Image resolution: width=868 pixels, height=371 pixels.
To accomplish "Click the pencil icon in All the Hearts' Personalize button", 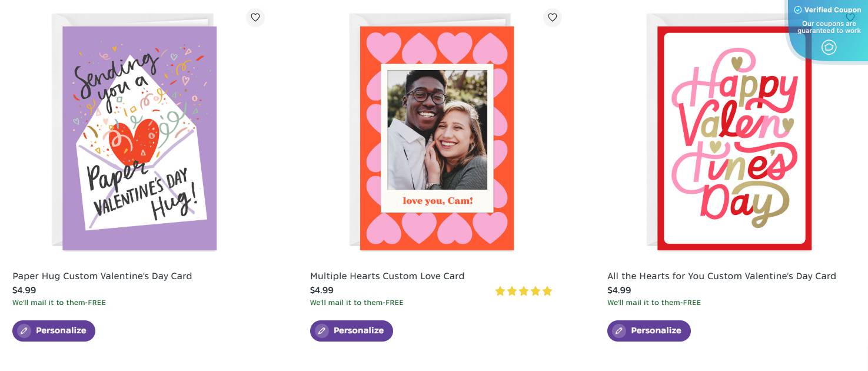I will point(619,330).
